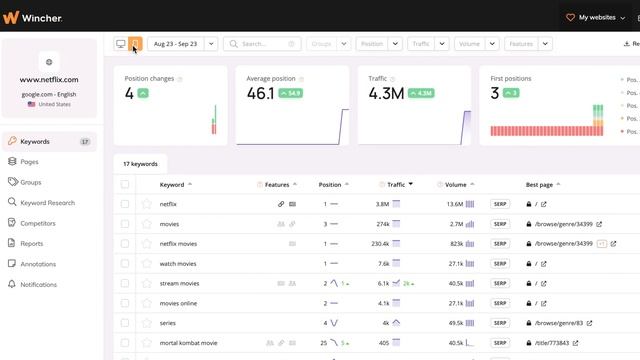Switch to desktop device view icon

[x=121, y=44]
